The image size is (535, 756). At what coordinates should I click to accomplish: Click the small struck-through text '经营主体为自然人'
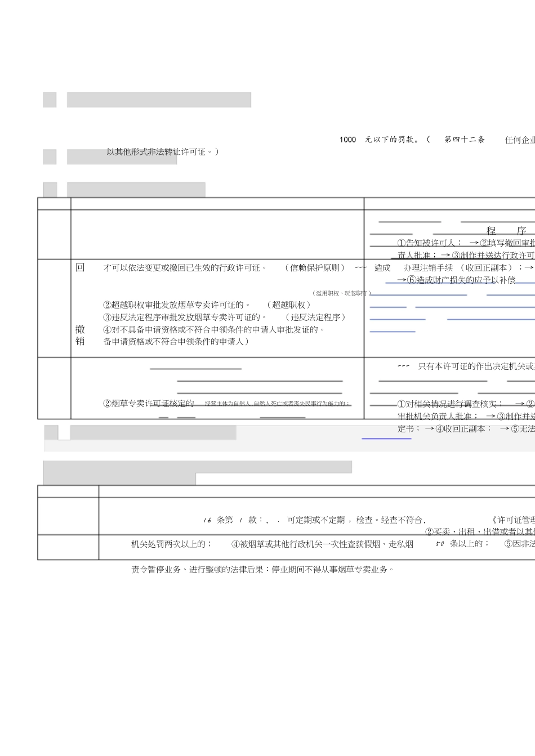click(x=228, y=404)
